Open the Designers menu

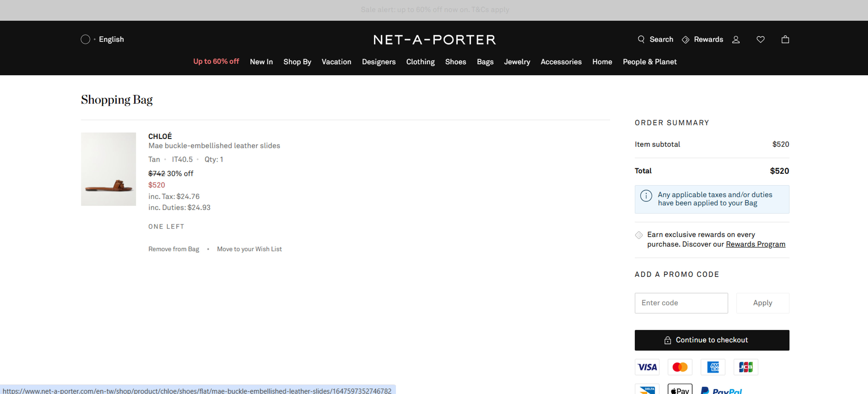379,62
